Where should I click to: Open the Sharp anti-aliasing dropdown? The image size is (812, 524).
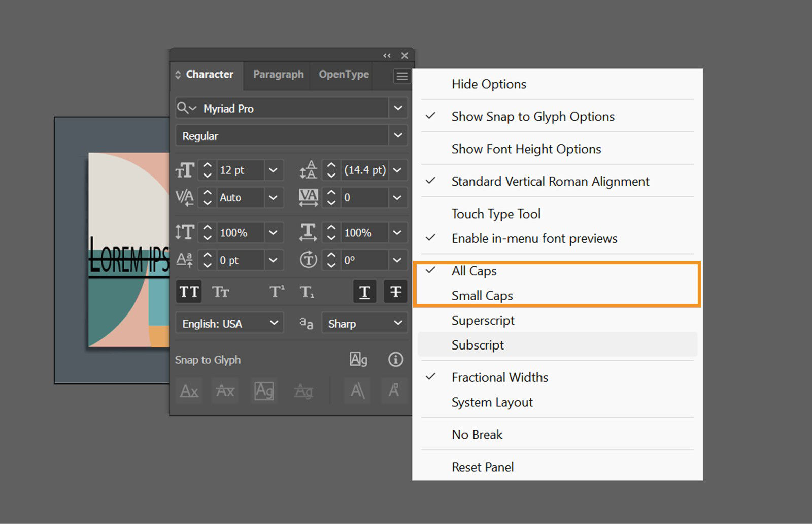pos(364,323)
